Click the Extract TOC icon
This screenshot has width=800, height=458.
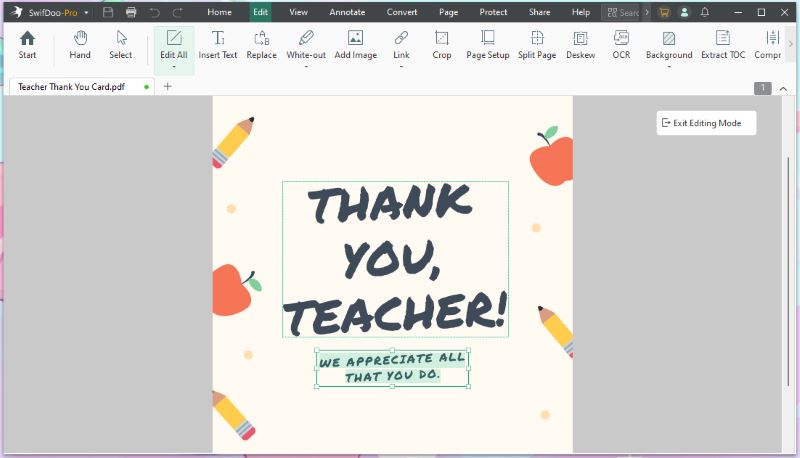(723, 38)
